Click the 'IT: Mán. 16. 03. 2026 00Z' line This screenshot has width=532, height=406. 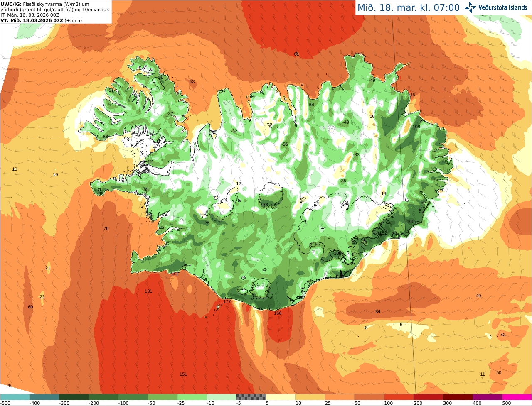click(30, 15)
